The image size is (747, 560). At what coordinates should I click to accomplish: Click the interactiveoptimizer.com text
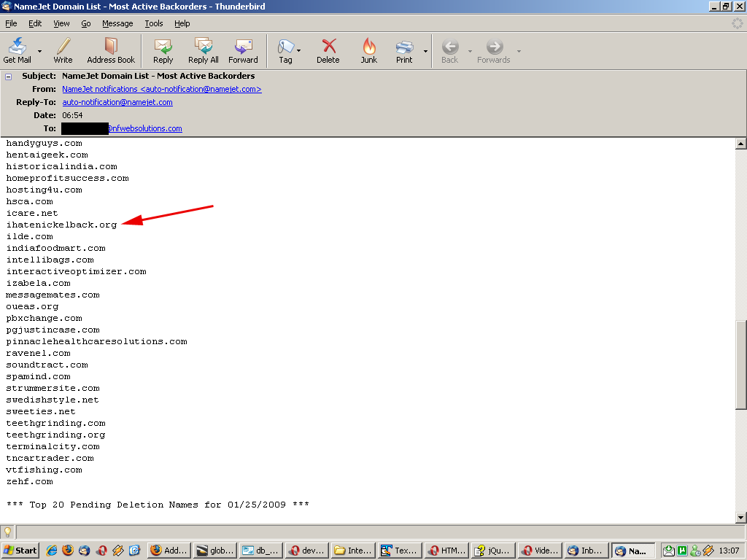click(x=76, y=271)
